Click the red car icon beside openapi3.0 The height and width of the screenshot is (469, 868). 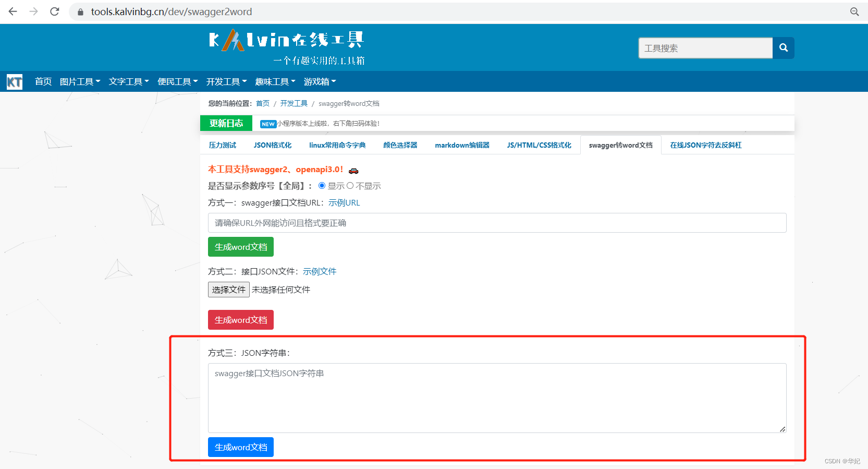pos(353,171)
